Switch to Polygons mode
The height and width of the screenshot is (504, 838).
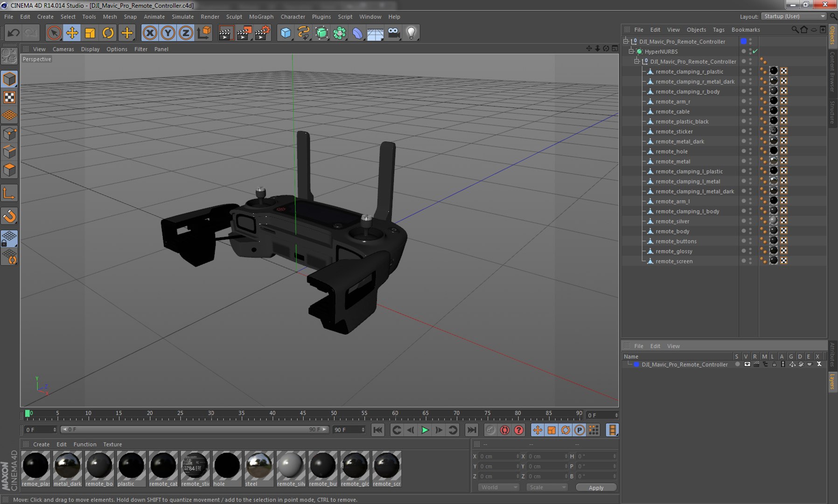pyautogui.click(x=9, y=170)
